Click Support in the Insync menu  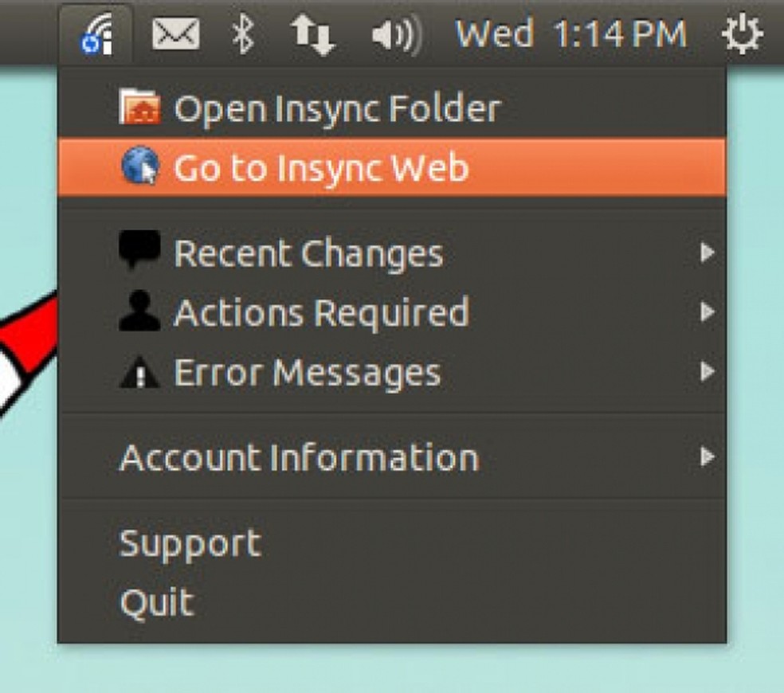[x=190, y=543]
